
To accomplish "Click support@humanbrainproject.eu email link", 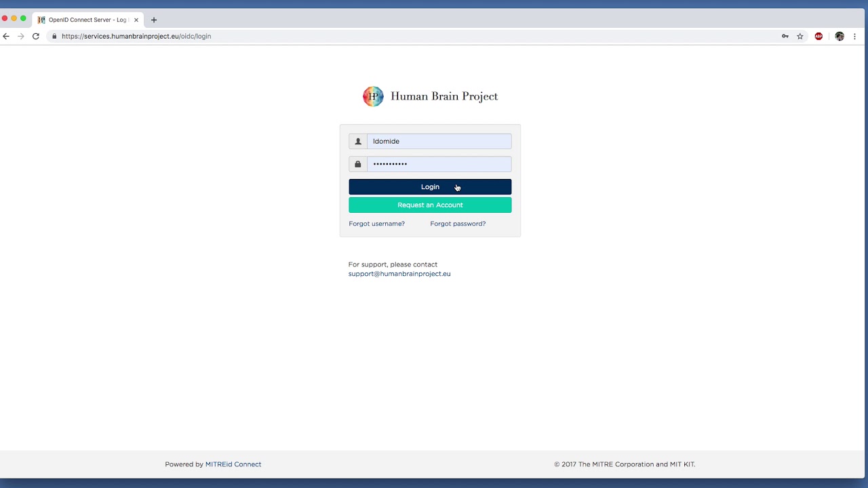I will point(399,274).
